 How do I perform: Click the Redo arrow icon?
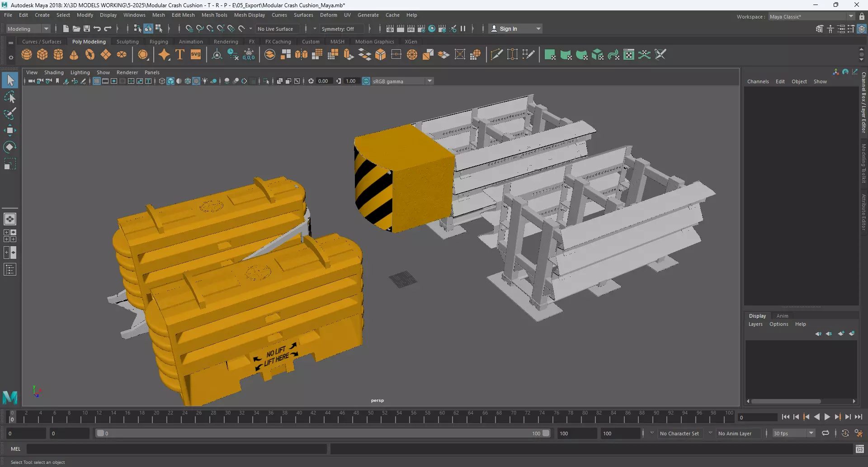tap(108, 29)
